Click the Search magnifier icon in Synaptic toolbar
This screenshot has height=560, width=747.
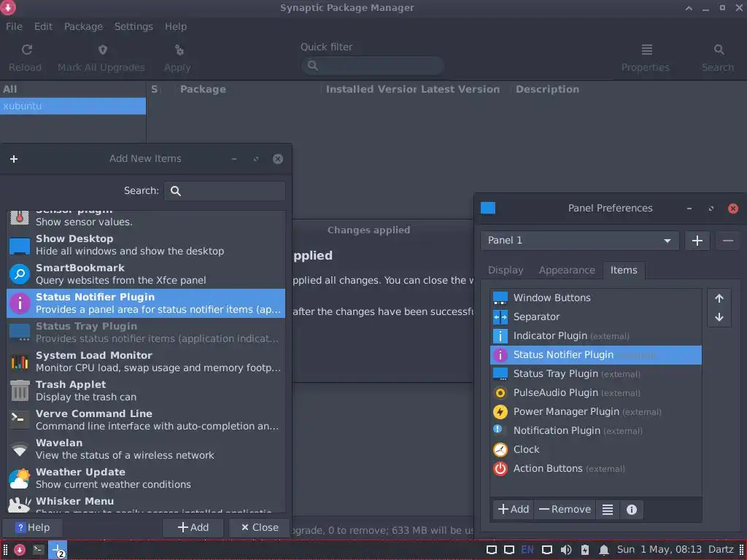pos(719,50)
